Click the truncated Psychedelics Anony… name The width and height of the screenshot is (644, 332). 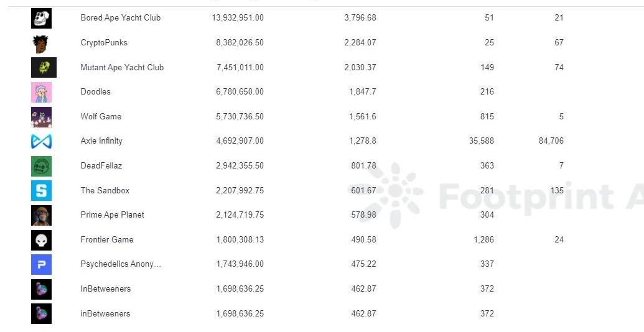pos(121,264)
